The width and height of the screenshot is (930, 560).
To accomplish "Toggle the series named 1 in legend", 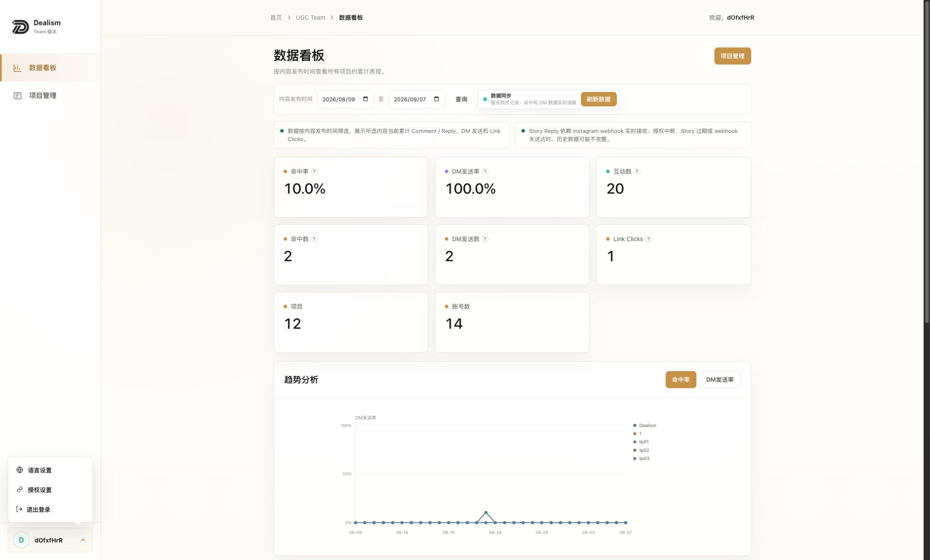I will (x=638, y=433).
